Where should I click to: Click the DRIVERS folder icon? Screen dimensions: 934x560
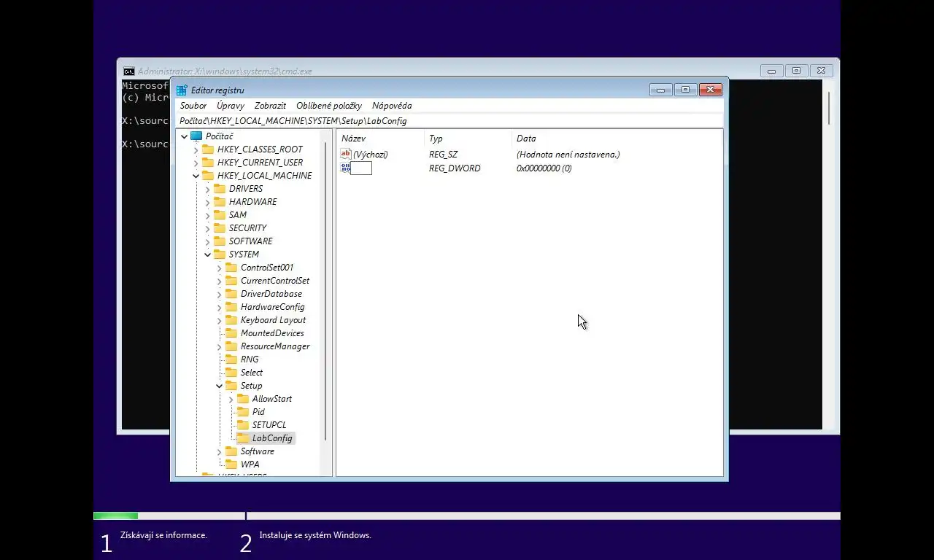click(220, 189)
